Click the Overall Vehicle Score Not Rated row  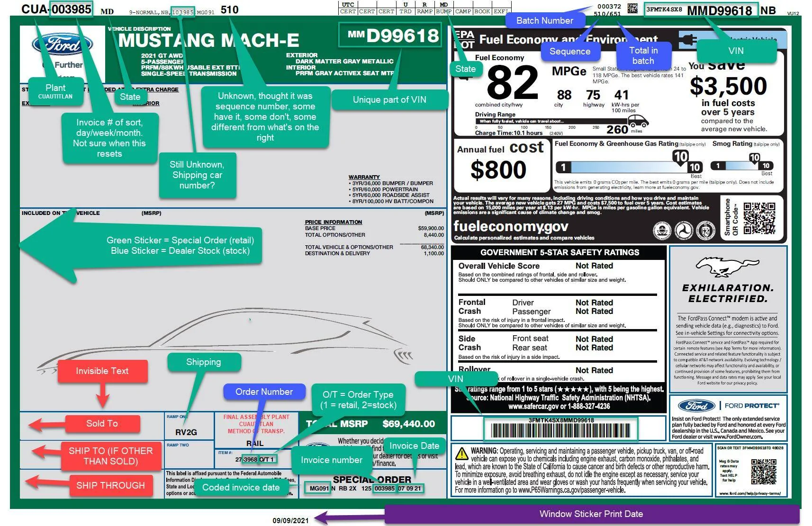535,266
